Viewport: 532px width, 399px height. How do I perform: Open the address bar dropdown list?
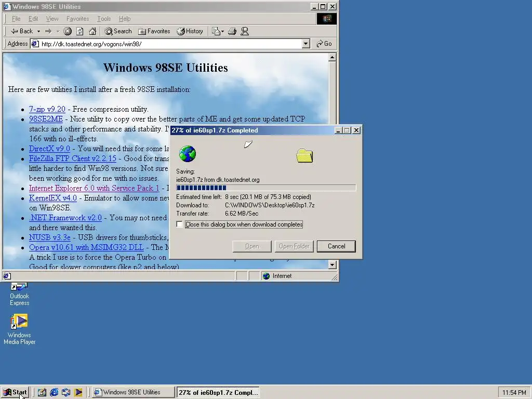tap(305, 44)
